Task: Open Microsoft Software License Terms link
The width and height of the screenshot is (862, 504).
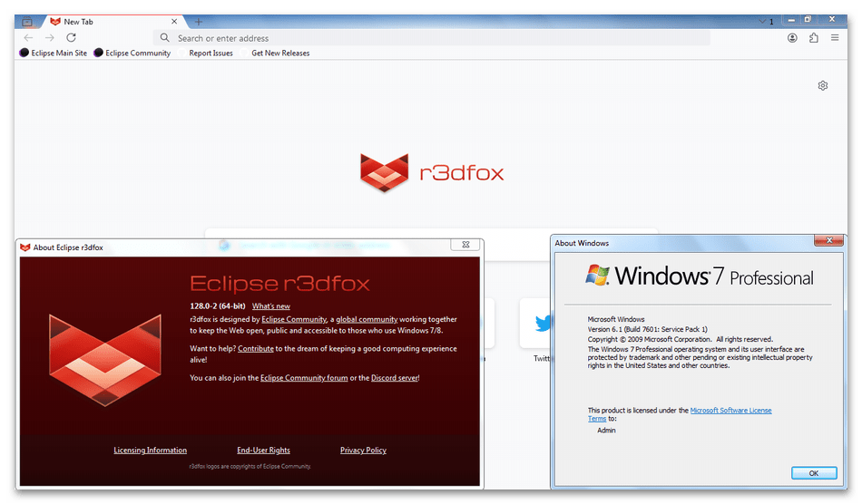Action: tap(730, 411)
